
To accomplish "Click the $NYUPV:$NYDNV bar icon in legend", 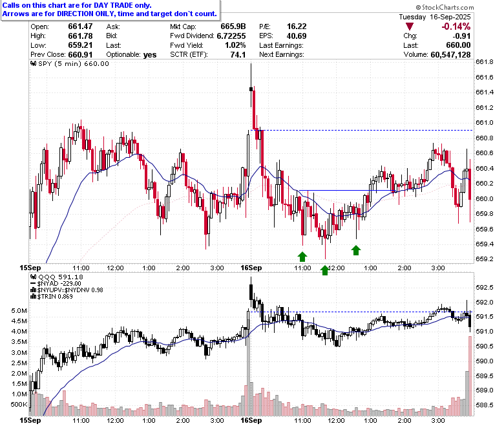I will pos(33,290).
